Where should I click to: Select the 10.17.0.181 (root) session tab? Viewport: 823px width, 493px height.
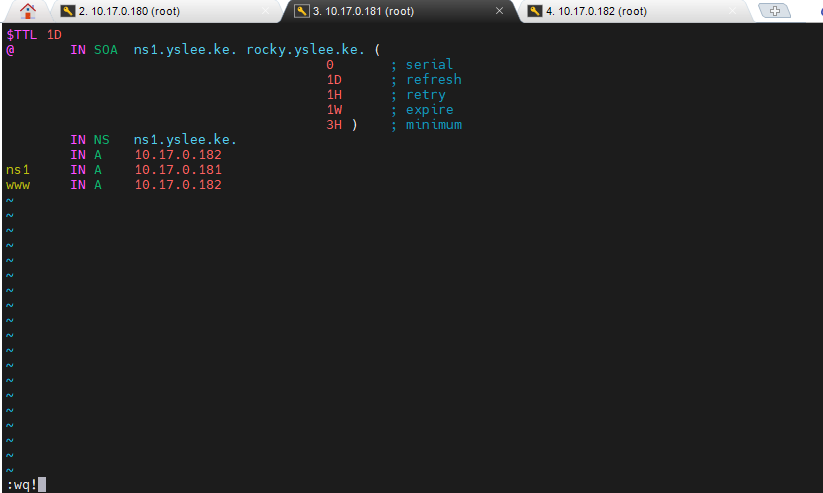pos(399,11)
